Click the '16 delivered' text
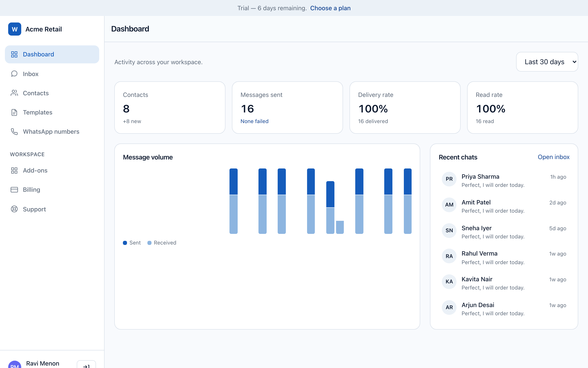Screen dimensions: 588x368 (373, 121)
